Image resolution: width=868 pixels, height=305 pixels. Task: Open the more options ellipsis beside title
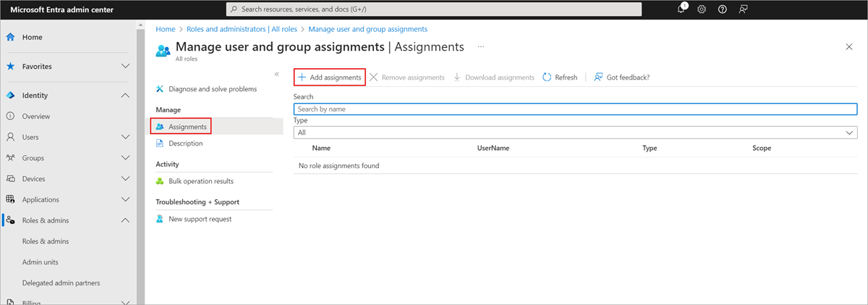point(480,46)
